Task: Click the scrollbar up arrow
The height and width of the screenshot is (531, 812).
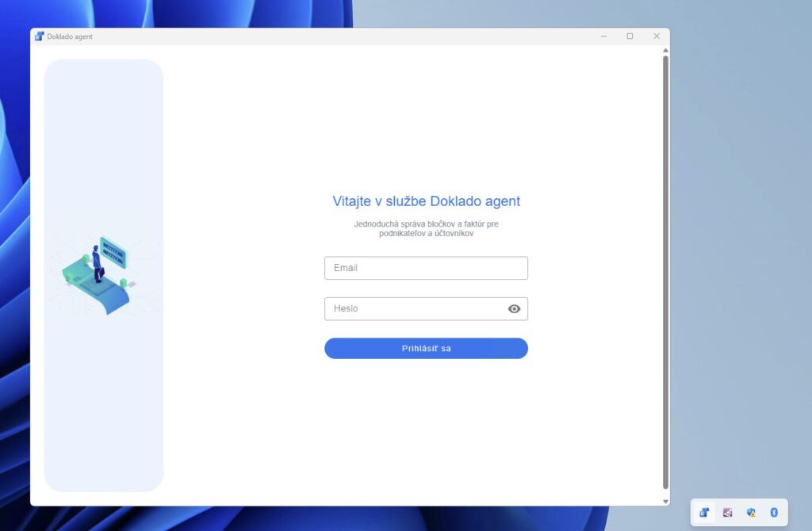Action: (x=665, y=50)
